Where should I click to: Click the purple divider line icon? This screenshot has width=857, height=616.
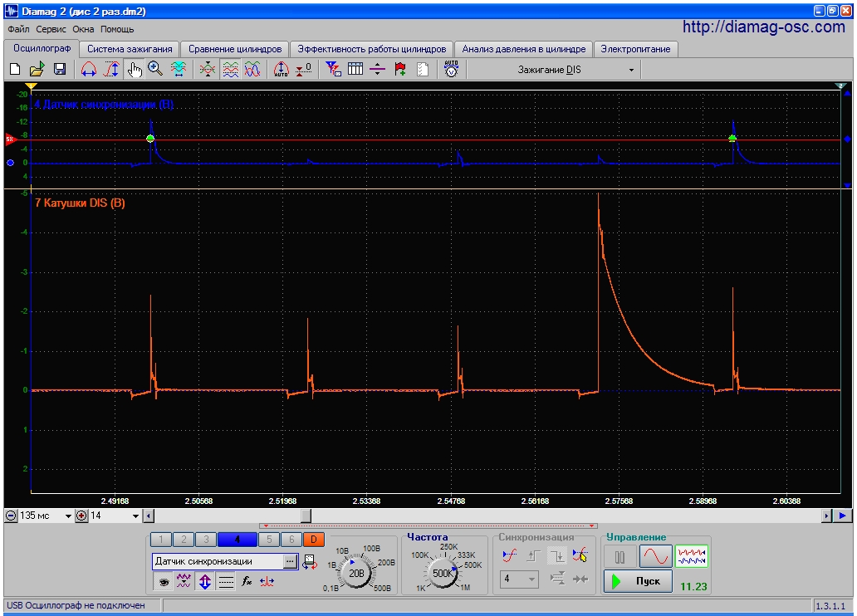377,70
